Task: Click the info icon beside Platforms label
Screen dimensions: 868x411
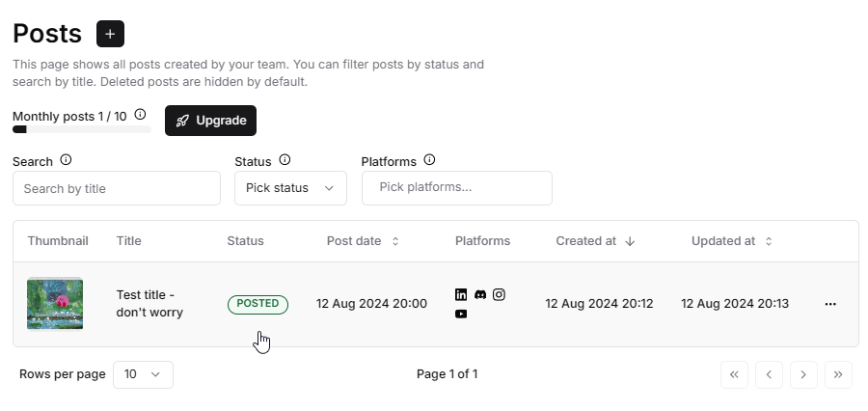Action: (429, 160)
